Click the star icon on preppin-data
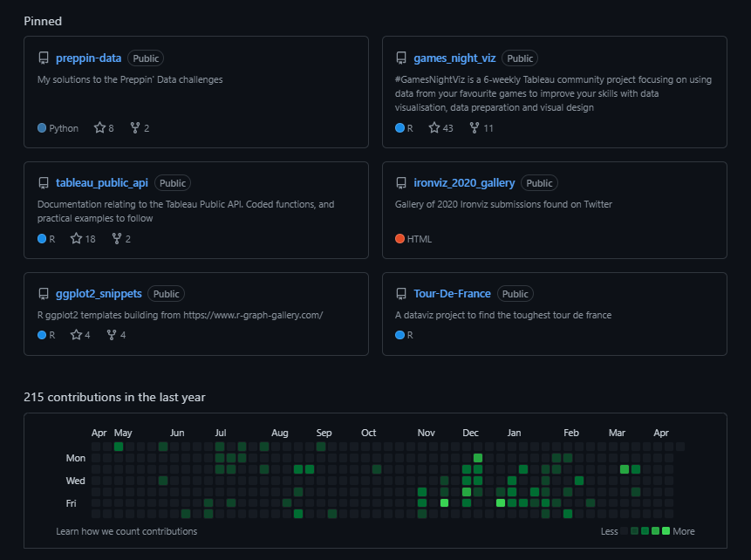Viewport: 751px width, 560px height. [99, 128]
